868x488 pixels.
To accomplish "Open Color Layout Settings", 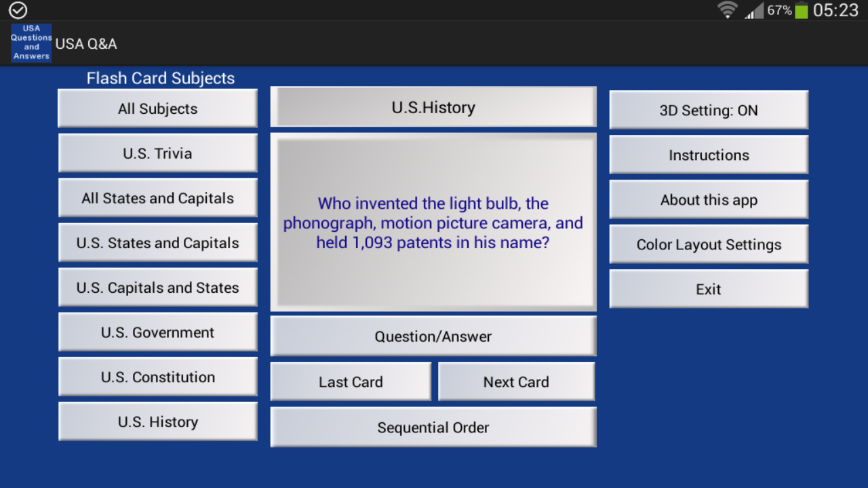I will point(708,244).
